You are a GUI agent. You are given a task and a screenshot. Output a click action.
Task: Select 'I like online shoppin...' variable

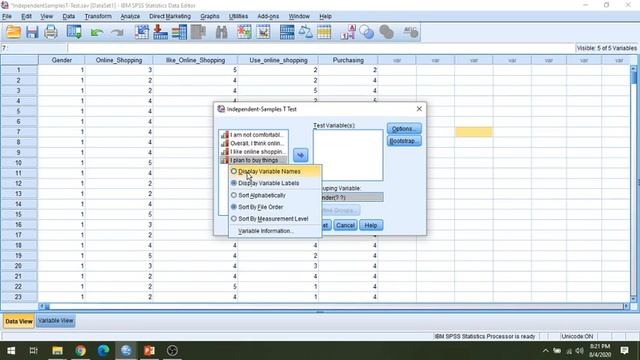point(253,152)
